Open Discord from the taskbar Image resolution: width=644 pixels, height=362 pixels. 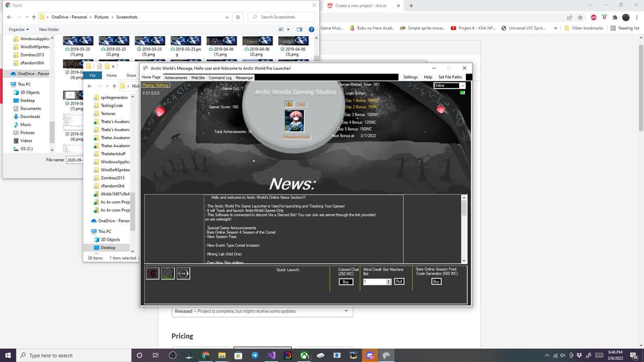coord(370,355)
